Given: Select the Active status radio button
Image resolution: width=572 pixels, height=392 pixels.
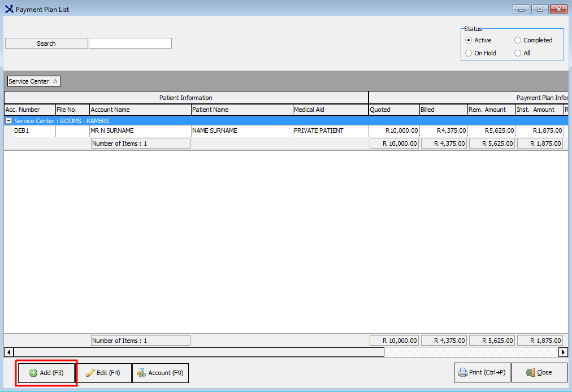Looking at the screenshot, I should (x=469, y=40).
